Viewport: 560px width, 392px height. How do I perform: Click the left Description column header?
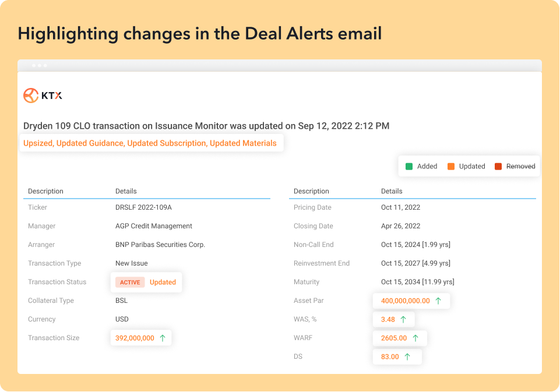pyautogui.click(x=45, y=191)
